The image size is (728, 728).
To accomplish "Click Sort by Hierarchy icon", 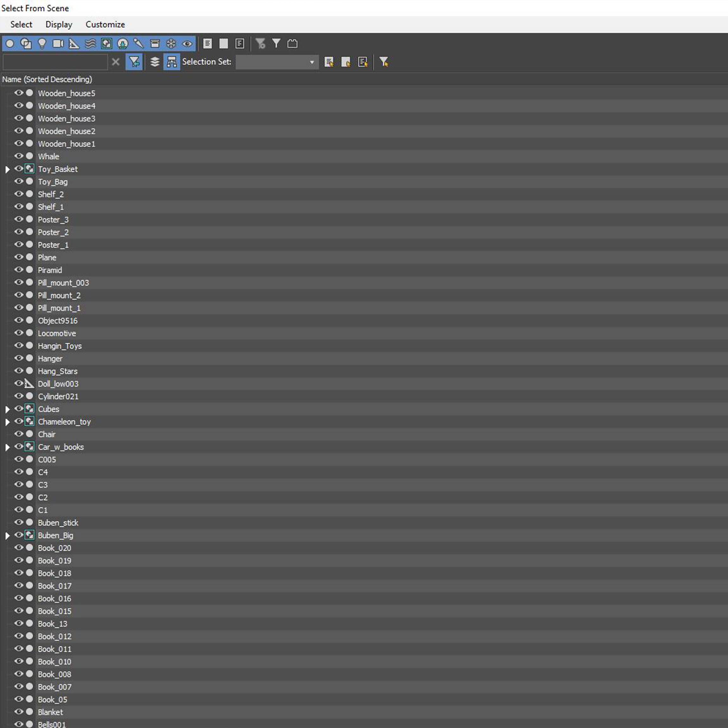I will 172,62.
